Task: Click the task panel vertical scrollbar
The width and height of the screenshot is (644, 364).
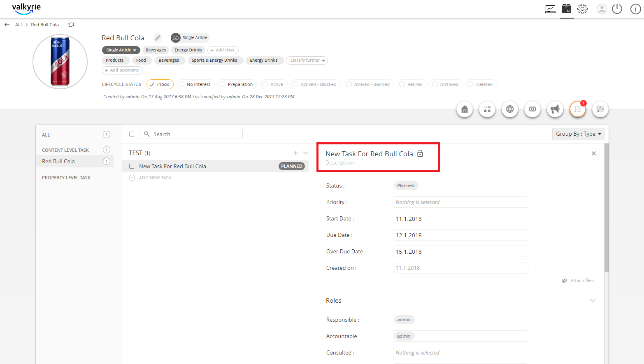Action: point(607,208)
